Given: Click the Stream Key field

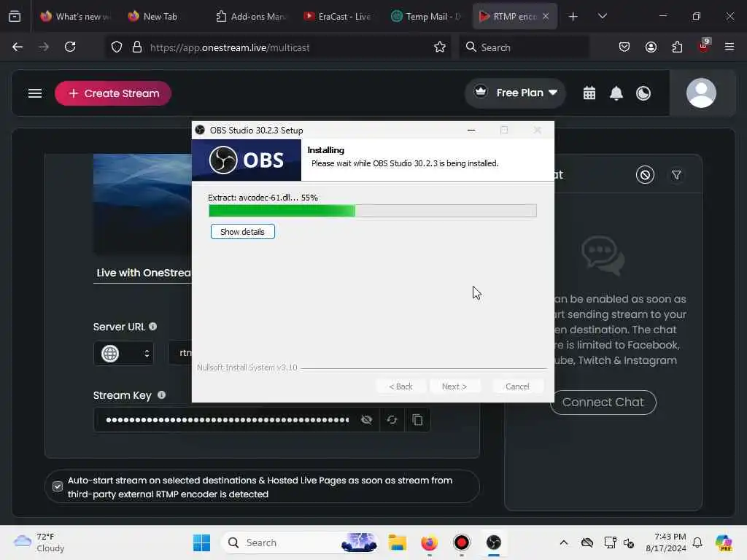Looking at the screenshot, I should pos(228,419).
